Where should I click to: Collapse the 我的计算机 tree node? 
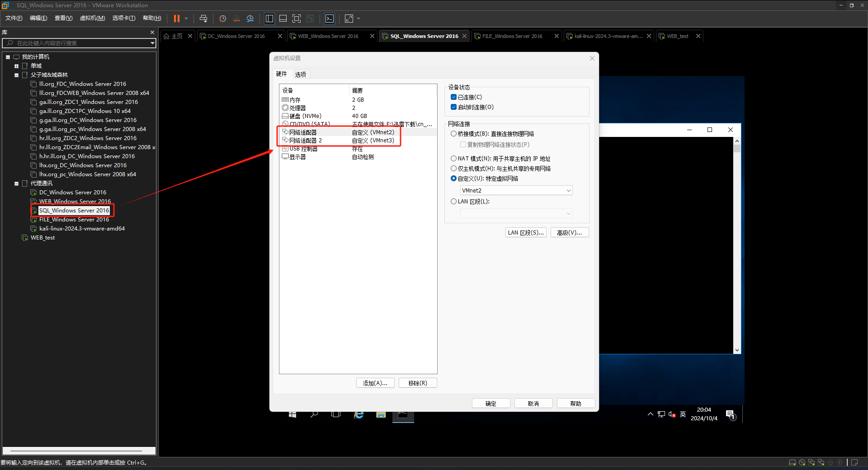(8, 57)
